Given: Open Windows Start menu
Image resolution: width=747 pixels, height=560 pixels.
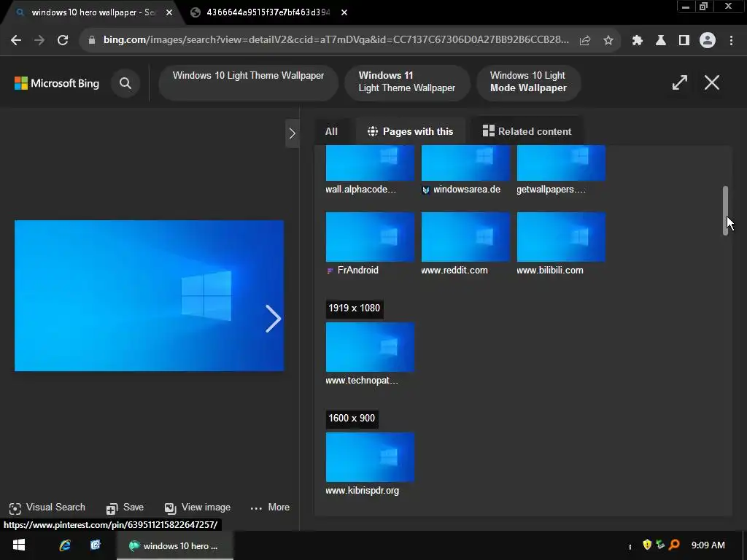Looking at the screenshot, I should [x=18, y=545].
